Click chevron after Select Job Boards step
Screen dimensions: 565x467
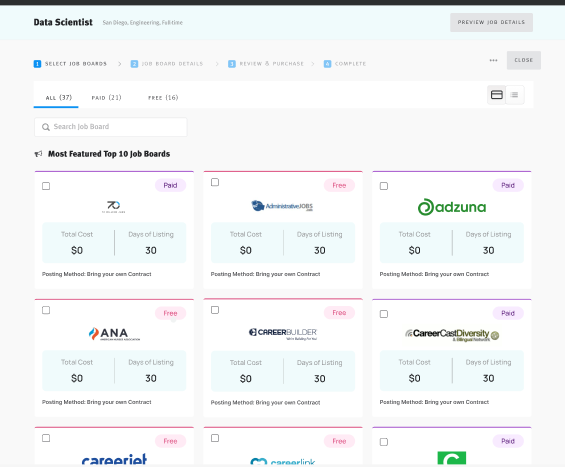click(120, 64)
